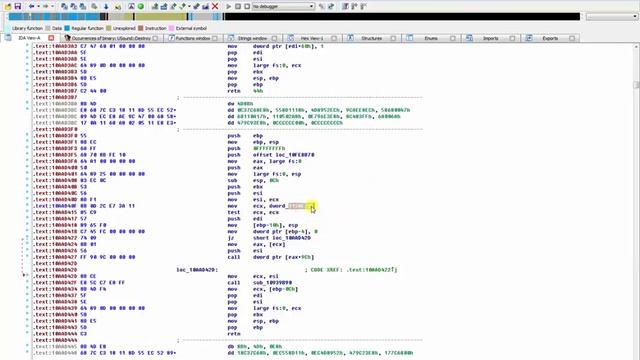Click the pause process icon
This screenshot has height=360, width=640.
point(238,6)
